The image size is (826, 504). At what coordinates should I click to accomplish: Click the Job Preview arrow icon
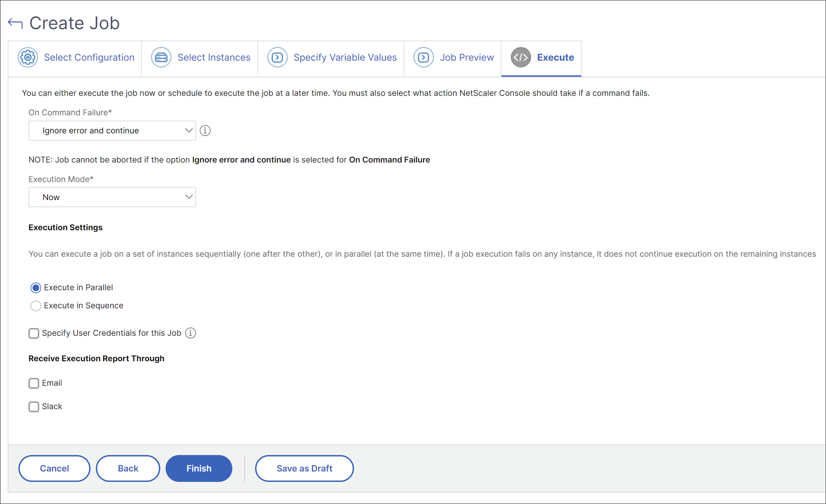click(424, 57)
